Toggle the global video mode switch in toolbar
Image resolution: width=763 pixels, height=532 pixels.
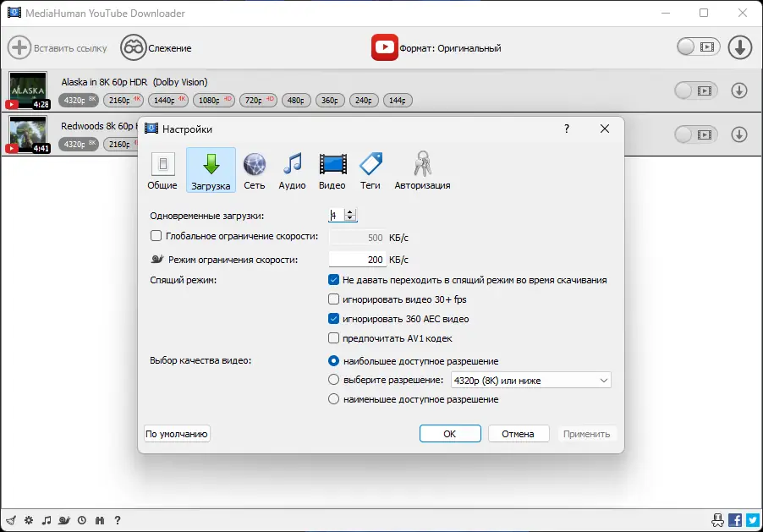click(698, 47)
